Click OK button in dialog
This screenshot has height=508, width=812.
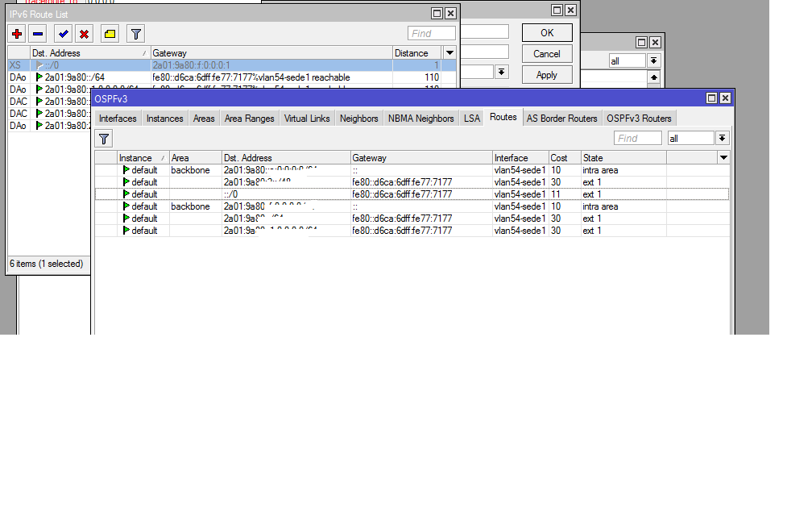click(547, 32)
